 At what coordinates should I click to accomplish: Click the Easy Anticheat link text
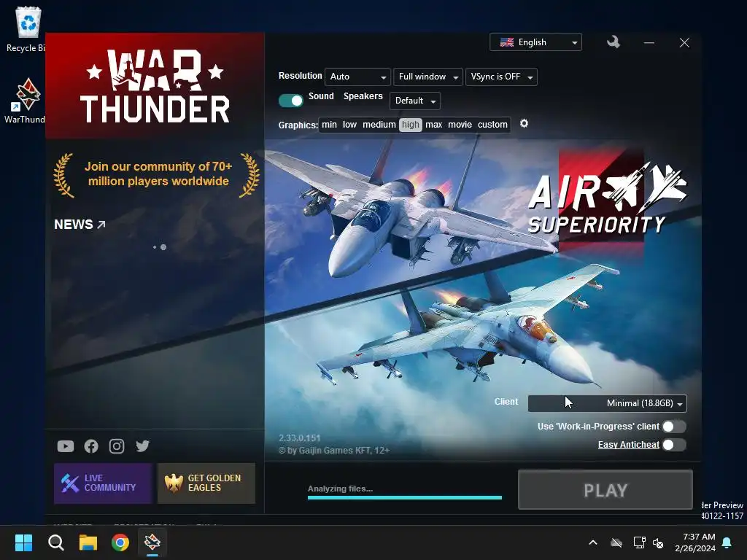tap(628, 445)
